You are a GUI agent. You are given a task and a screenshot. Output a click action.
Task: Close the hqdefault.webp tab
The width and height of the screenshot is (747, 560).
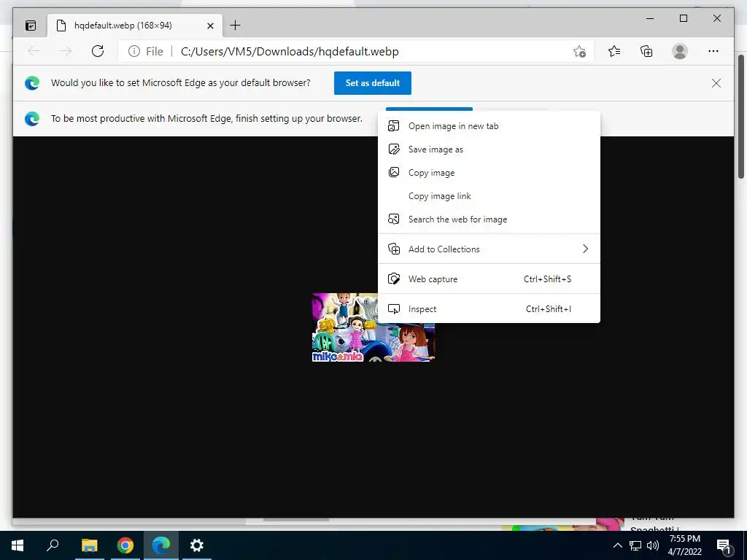click(210, 26)
